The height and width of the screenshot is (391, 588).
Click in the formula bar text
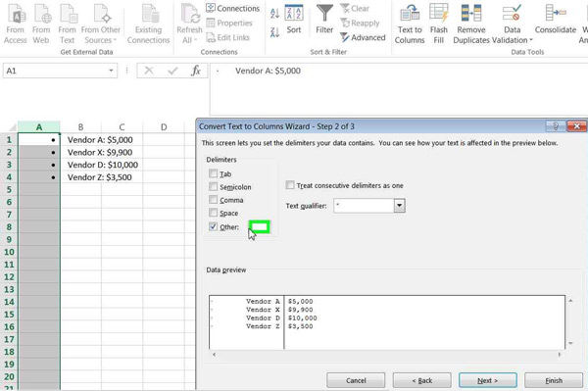coord(268,71)
